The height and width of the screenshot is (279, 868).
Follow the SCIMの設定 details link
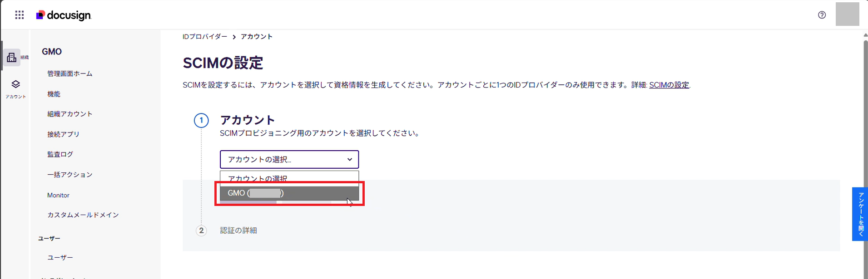pyautogui.click(x=669, y=85)
